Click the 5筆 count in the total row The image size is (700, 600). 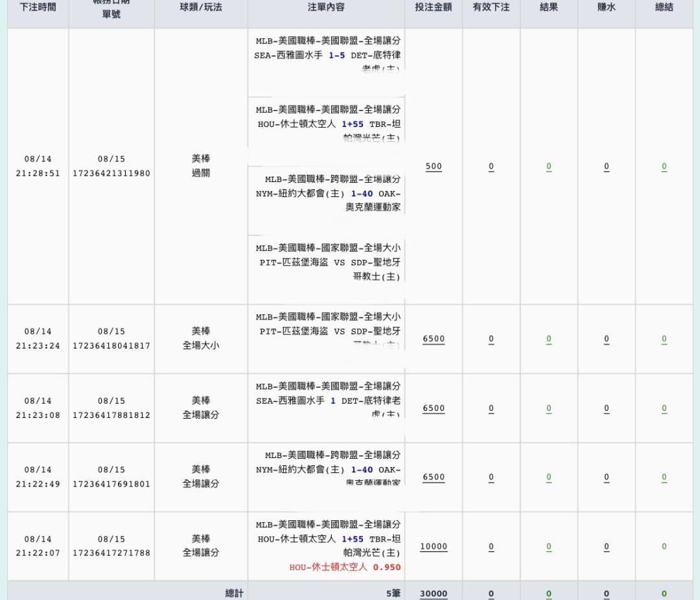pos(393,594)
